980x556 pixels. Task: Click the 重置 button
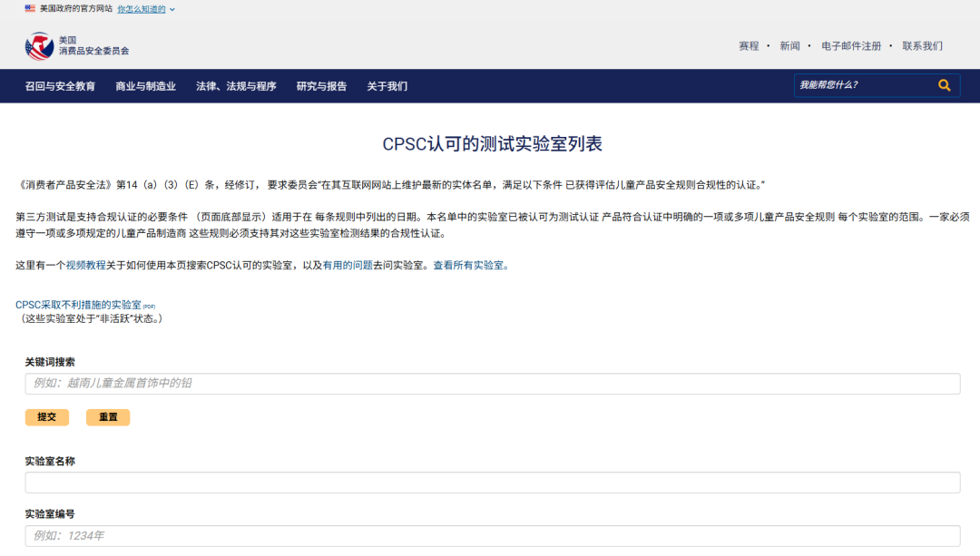(108, 416)
